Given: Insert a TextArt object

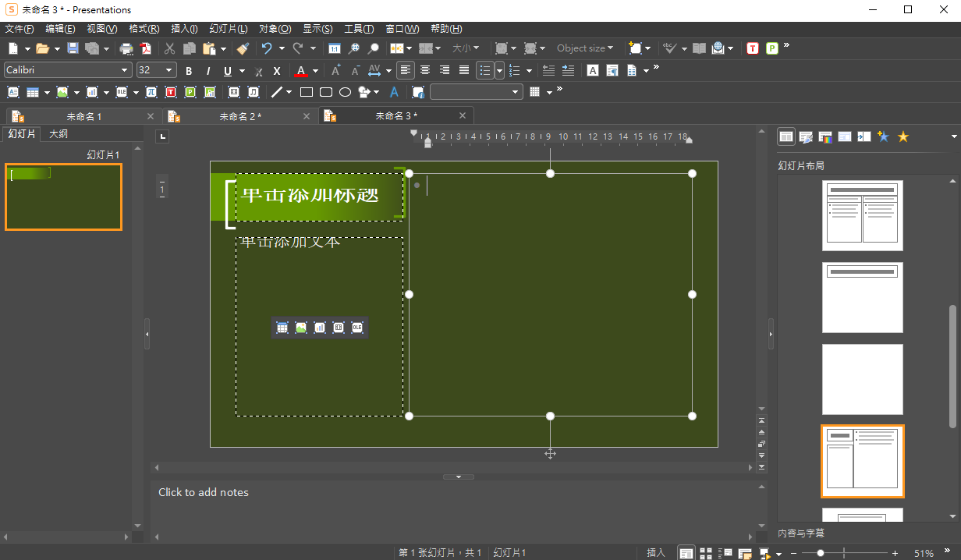Looking at the screenshot, I should pyautogui.click(x=394, y=92).
